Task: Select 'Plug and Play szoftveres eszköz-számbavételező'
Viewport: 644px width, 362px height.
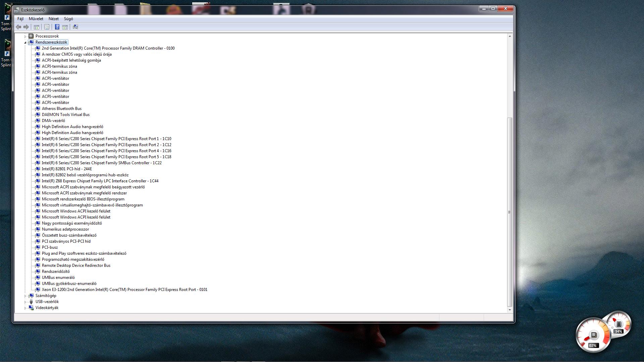Action: click(84, 253)
